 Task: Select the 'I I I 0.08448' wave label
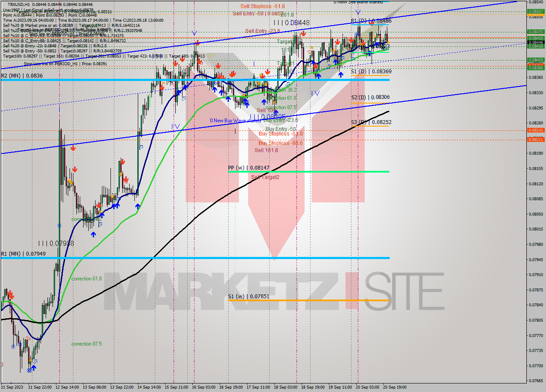click(292, 22)
